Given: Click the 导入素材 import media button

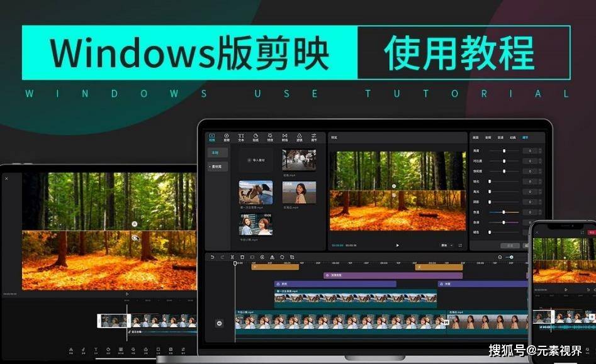Looking at the screenshot, I should (x=256, y=160).
